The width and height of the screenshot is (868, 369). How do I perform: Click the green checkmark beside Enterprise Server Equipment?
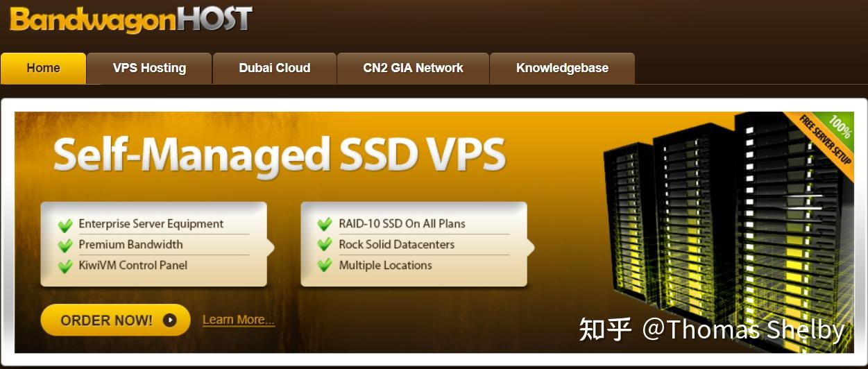(65, 225)
